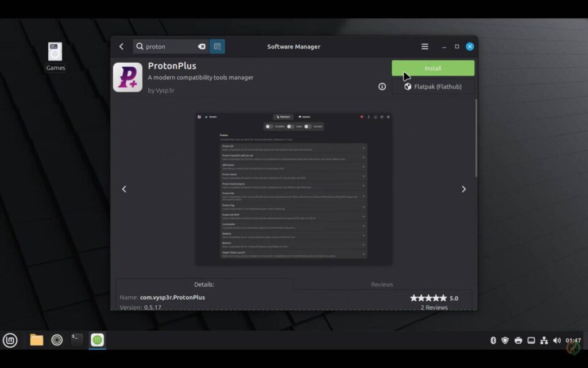Toggle the search-in-description button

pyautogui.click(x=217, y=47)
